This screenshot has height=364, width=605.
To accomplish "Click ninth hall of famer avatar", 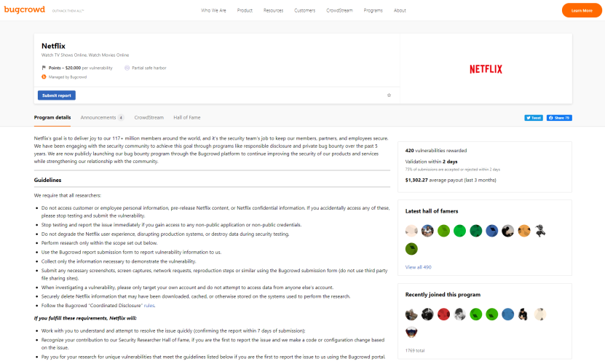I will pos(540,231).
